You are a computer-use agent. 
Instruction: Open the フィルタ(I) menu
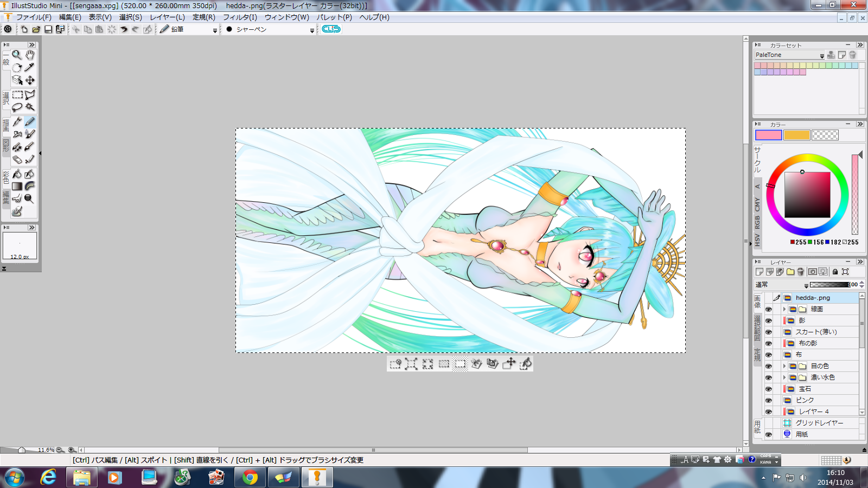click(x=240, y=17)
